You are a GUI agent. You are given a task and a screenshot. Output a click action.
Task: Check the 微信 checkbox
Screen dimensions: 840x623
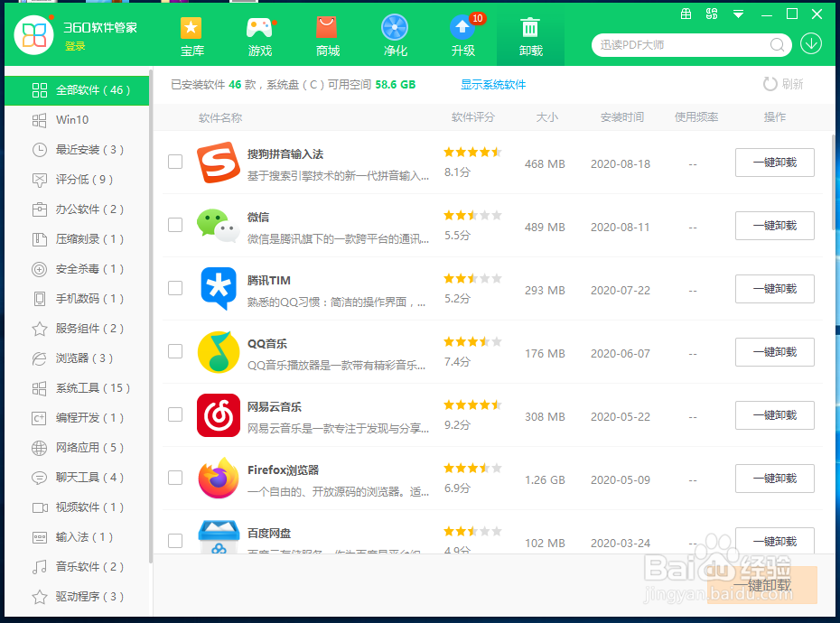pyautogui.click(x=175, y=225)
